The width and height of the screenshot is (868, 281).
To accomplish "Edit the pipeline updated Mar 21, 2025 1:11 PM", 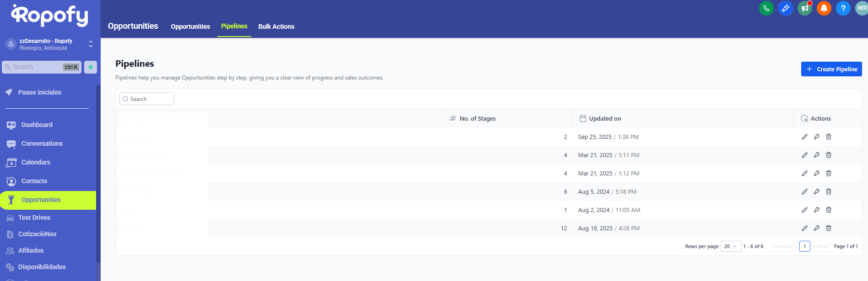I will pos(804,155).
